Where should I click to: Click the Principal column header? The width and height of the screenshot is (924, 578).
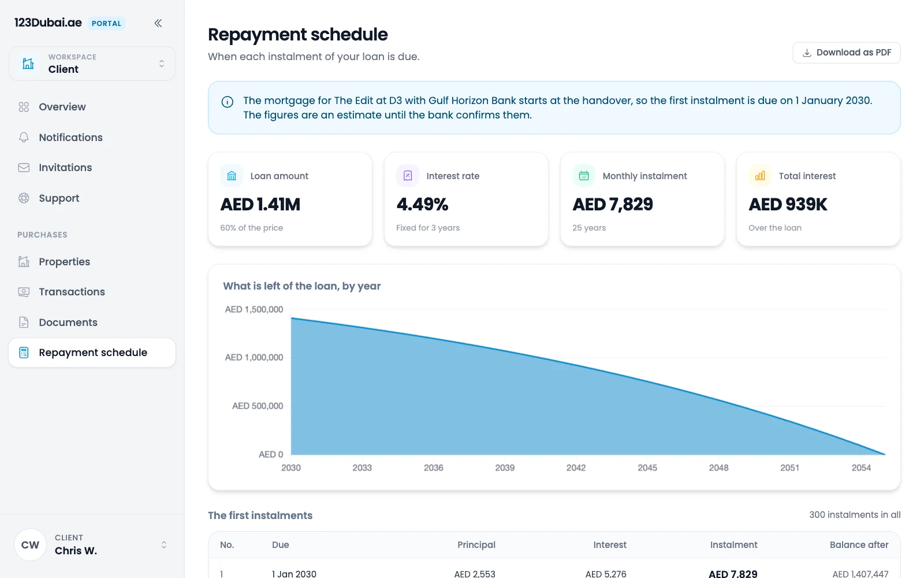tap(476, 544)
